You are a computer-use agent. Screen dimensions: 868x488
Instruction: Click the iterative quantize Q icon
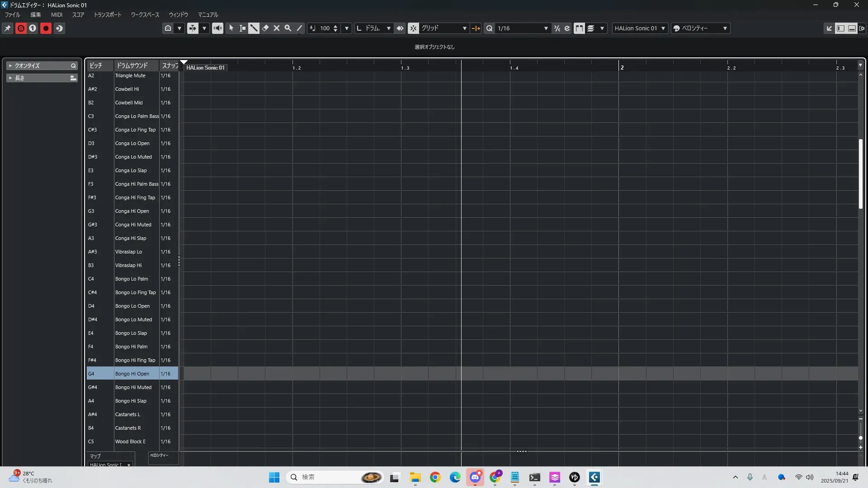[x=489, y=28]
